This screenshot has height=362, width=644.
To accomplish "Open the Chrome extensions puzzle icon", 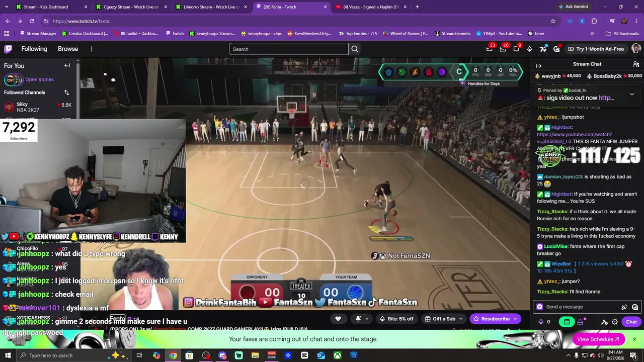I will 594,21.
